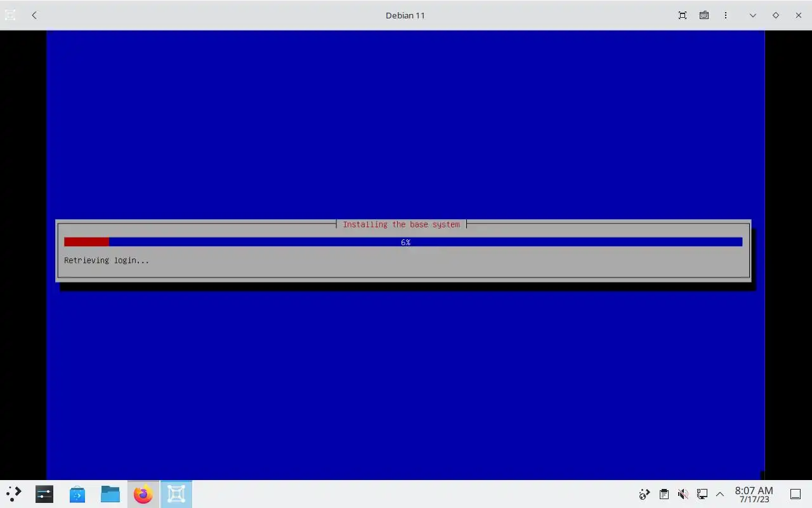Click the "Retrieving login..." status text
812x508 pixels.
tap(107, 260)
